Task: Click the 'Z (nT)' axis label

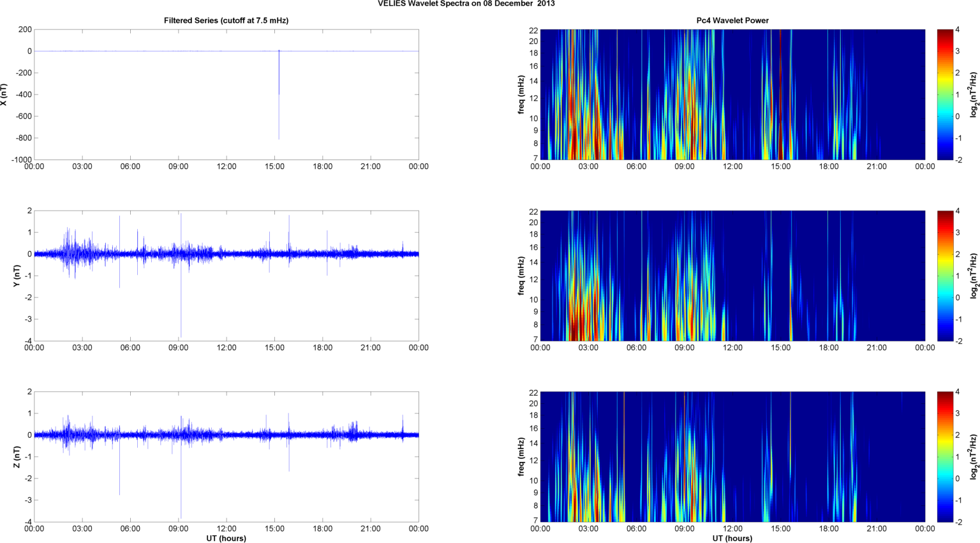Action: 17,457
